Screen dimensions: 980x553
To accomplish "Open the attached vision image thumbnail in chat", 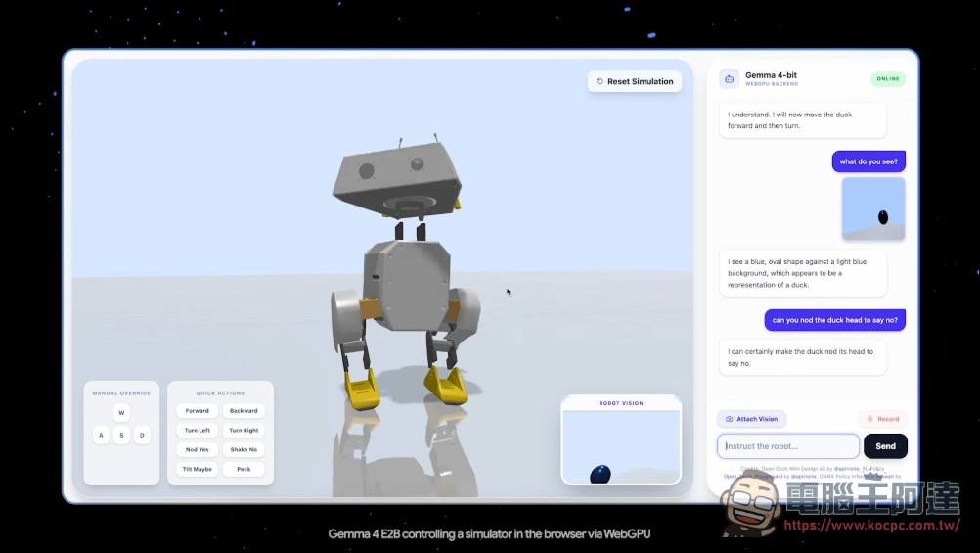I will pos(873,208).
